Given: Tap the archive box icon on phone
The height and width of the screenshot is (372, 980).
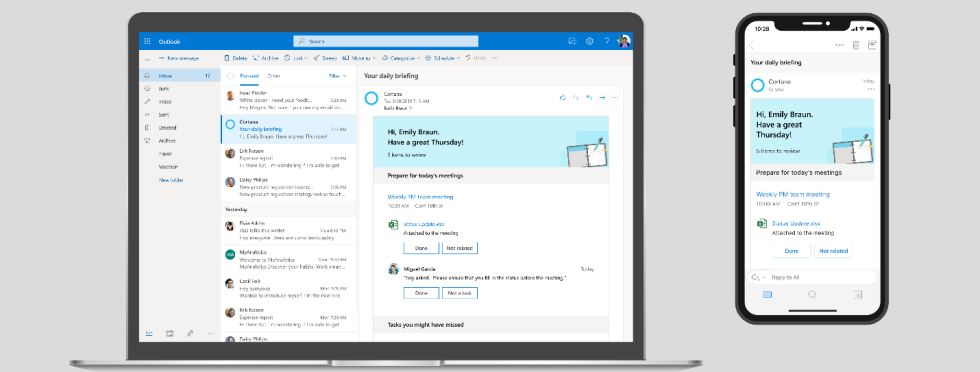Looking at the screenshot, I should pyautogui.click(x=872, y=45).
